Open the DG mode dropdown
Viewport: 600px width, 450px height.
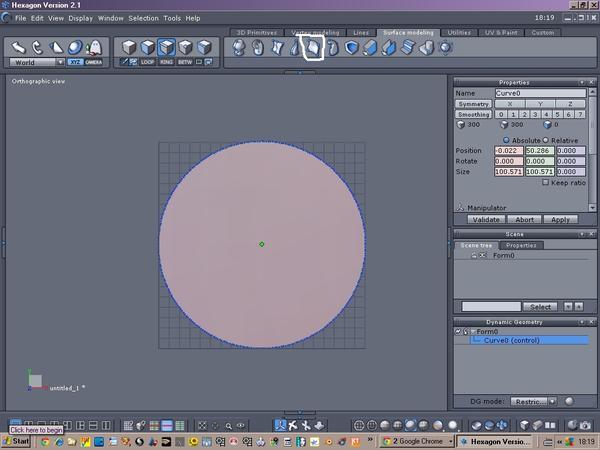pos(533,401)
